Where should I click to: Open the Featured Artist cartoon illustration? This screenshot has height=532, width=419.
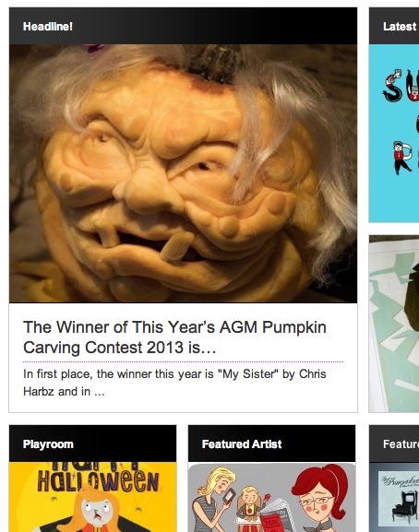271,497
